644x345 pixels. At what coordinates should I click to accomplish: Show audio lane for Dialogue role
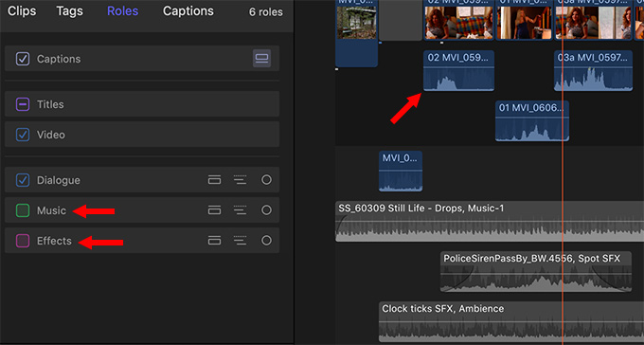(x=214, y=180)
